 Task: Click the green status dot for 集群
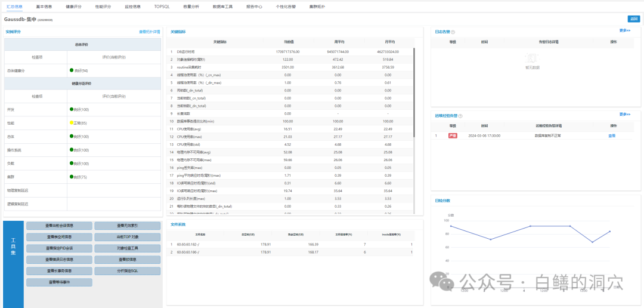point(72,177)
